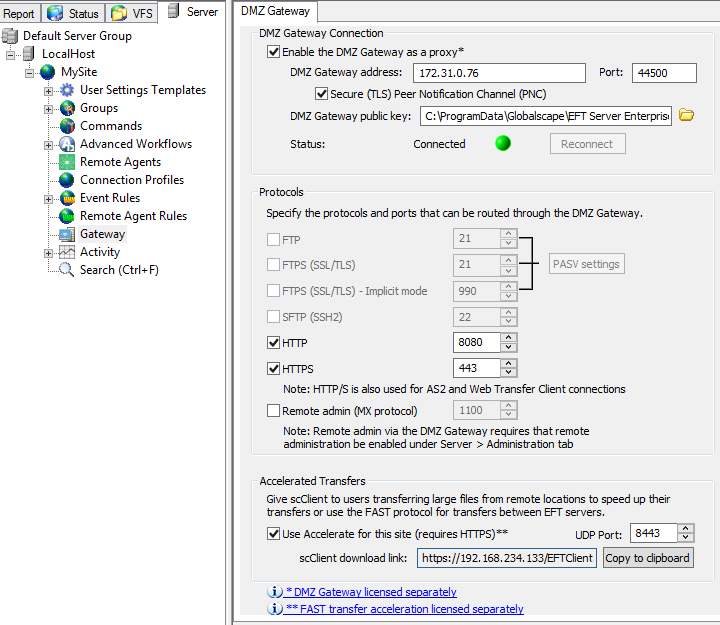Open the Connection Profiles globe icon
The height and width of the screenshot is (625, 720).
[67, 180]
